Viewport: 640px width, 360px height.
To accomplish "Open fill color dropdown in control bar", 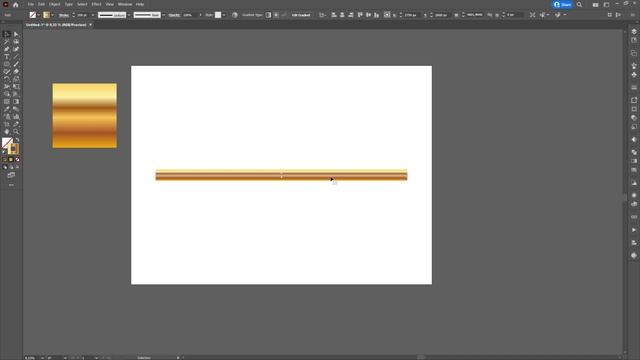I will [x=38, y=15].
